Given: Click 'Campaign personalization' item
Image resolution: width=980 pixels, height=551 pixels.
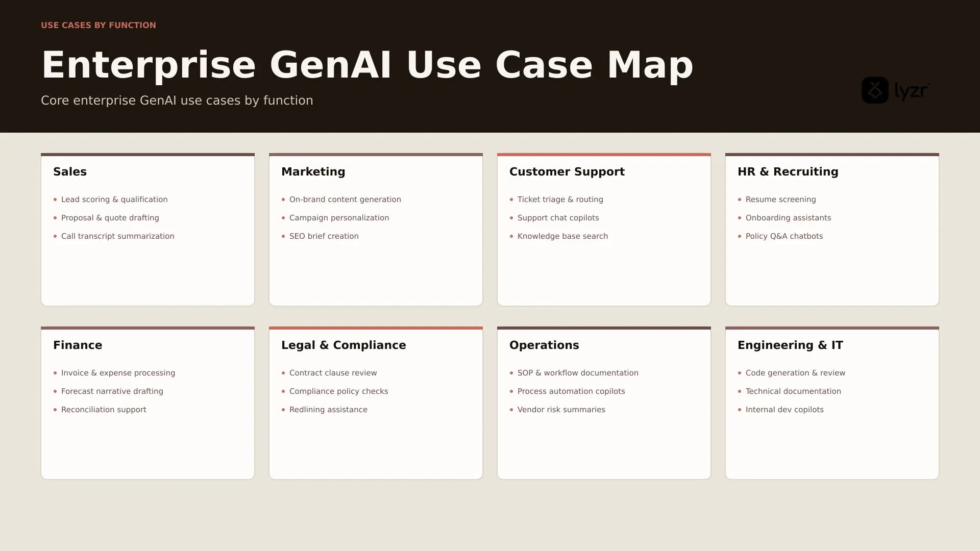Looking at the screenshot, I should [339, 218].
